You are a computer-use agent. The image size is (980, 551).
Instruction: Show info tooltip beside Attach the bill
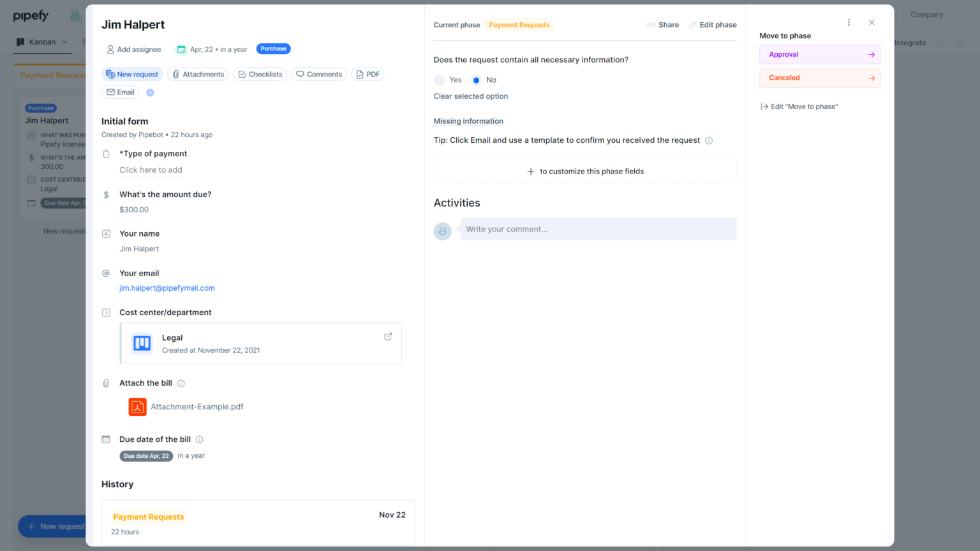[181, 383]
